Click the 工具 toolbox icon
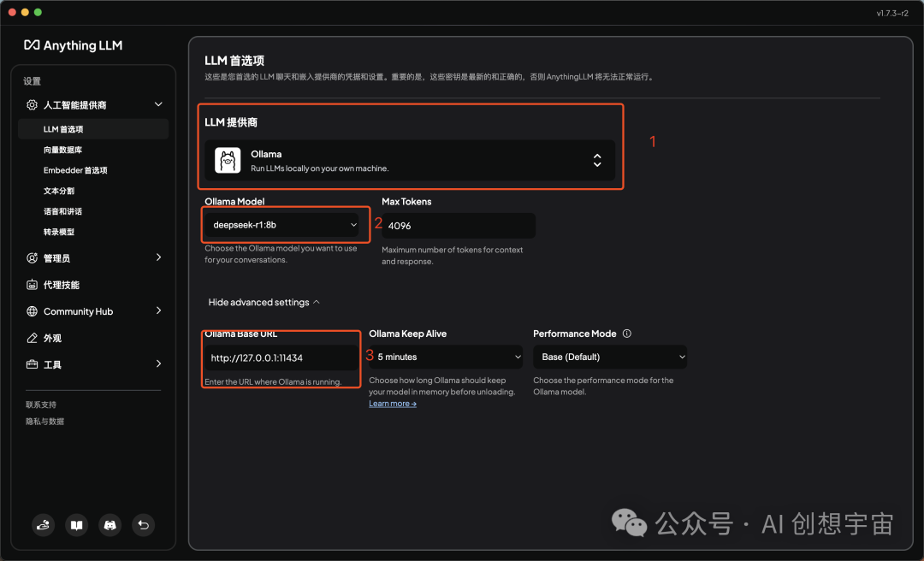Image resolution: width=924 pixels, height=561 pixels. pyautogui.click(x=32, y=364)
